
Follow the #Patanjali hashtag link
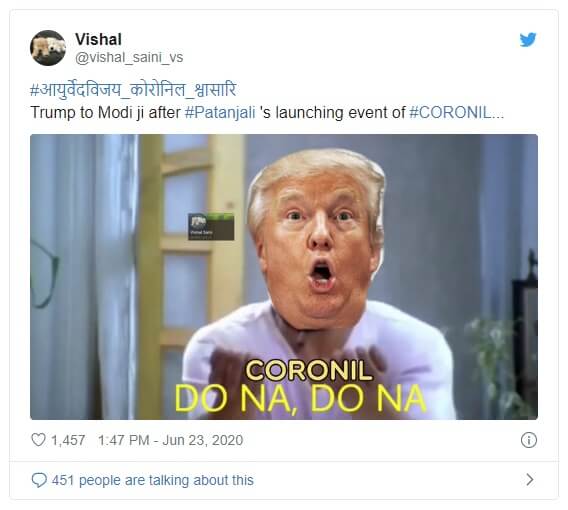(x=220, y=112)
